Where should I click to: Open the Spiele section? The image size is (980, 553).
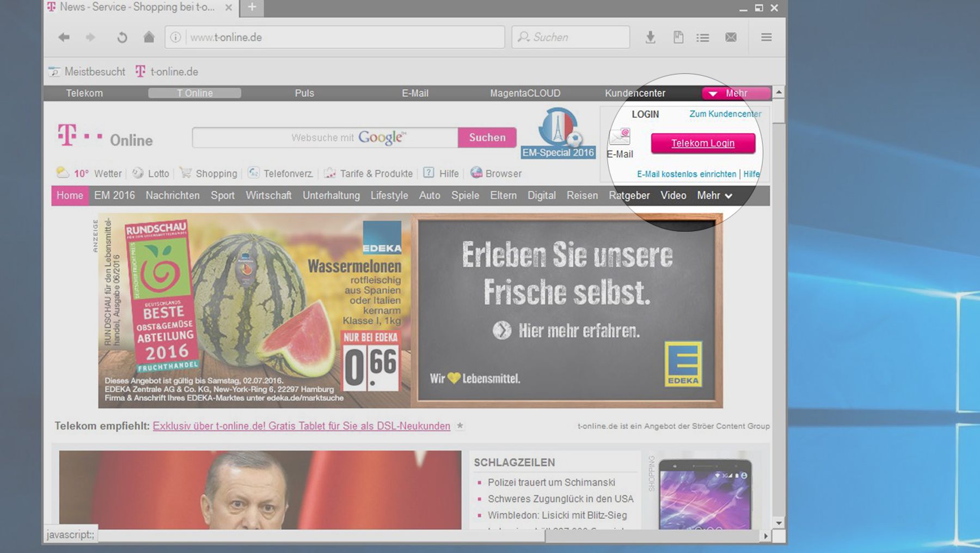click(x=465, y=196)
